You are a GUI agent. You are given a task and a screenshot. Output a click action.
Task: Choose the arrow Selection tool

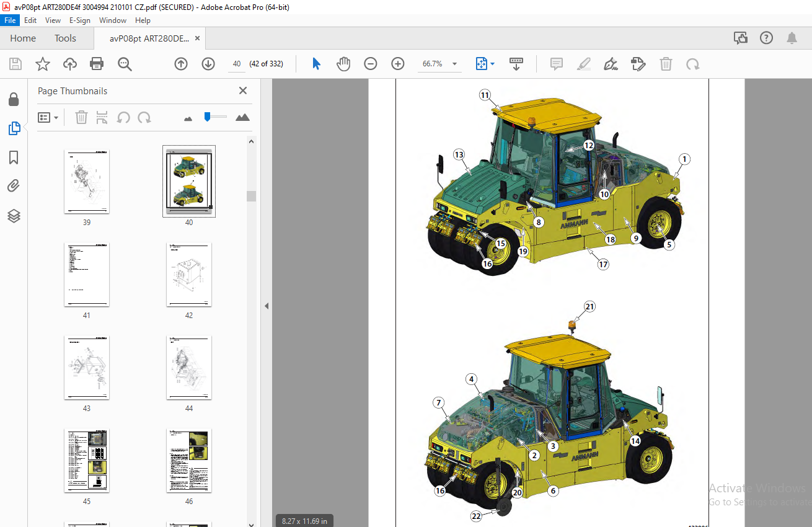316,64
